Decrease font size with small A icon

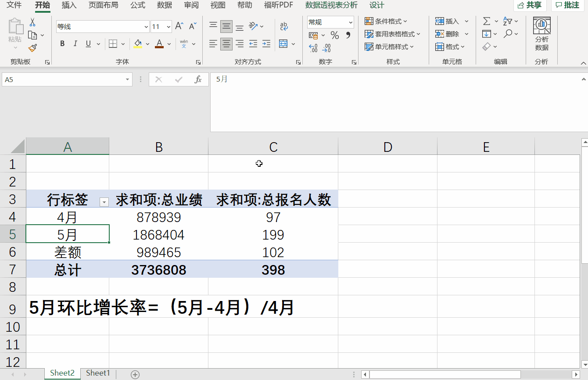pos(192,26)
